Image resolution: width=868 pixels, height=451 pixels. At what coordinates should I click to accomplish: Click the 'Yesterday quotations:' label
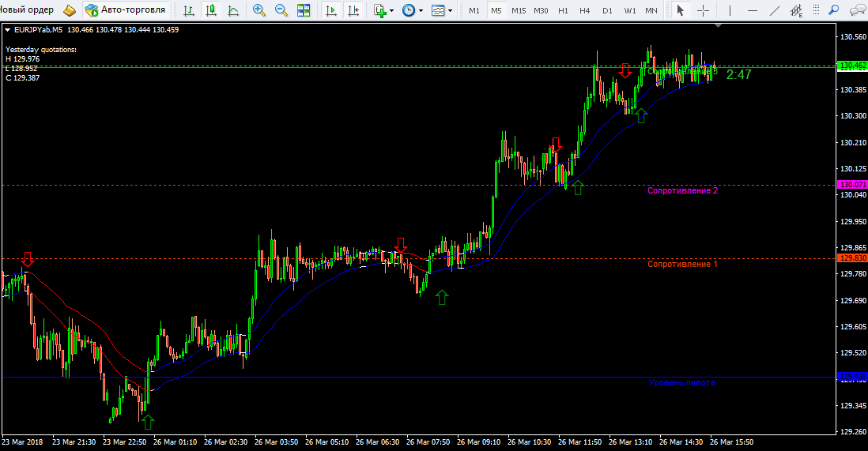click(x=41, y=49)
